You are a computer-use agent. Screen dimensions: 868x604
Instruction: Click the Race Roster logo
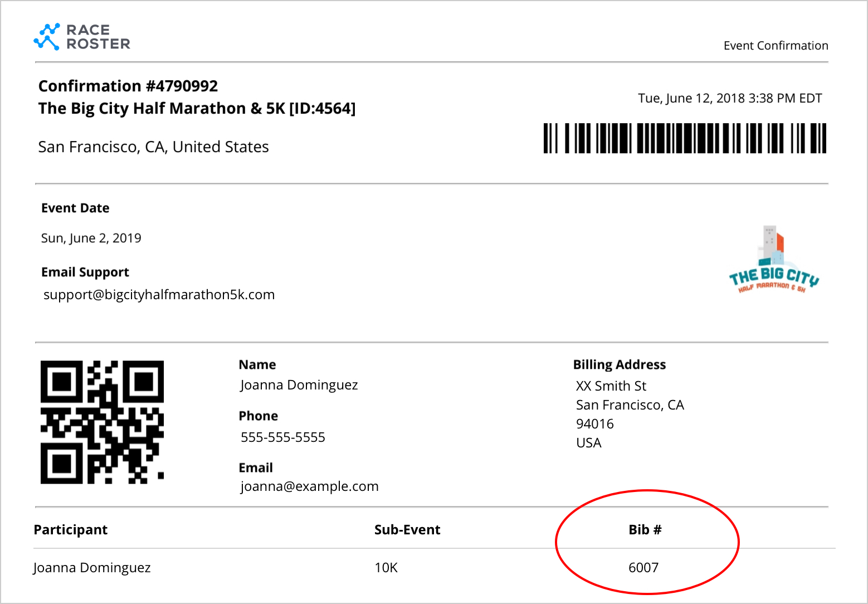coord(82,37)
